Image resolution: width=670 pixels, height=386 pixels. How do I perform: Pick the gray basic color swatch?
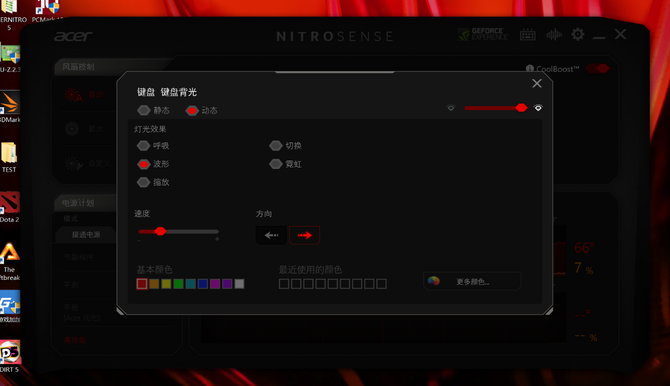pos(239,283)
